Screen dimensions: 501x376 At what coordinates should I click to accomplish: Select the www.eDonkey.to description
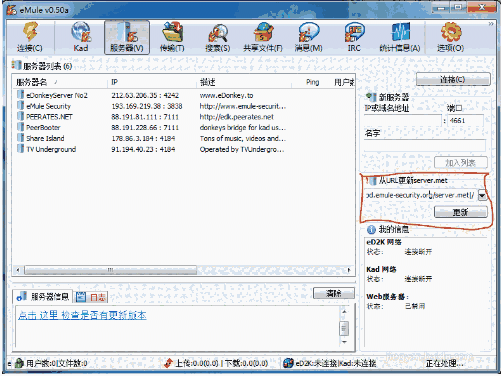tap(226, 95)
